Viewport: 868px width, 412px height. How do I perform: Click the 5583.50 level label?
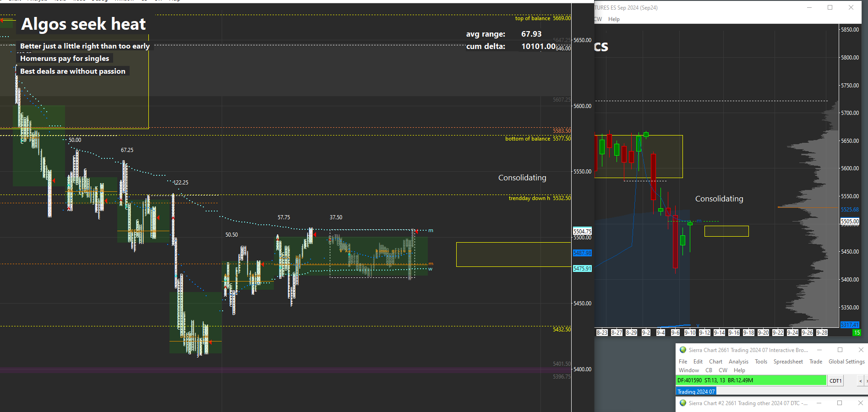point(562,131)
